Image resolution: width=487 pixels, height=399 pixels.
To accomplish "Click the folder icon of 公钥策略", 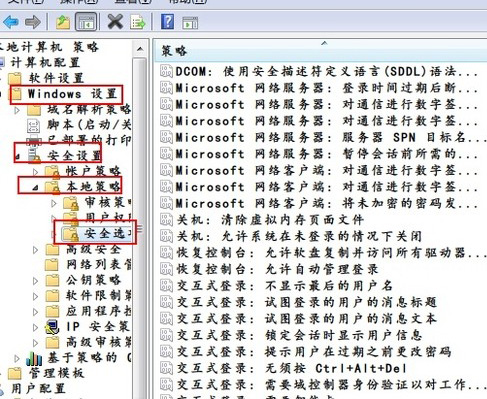I will [x=52, y=280].
